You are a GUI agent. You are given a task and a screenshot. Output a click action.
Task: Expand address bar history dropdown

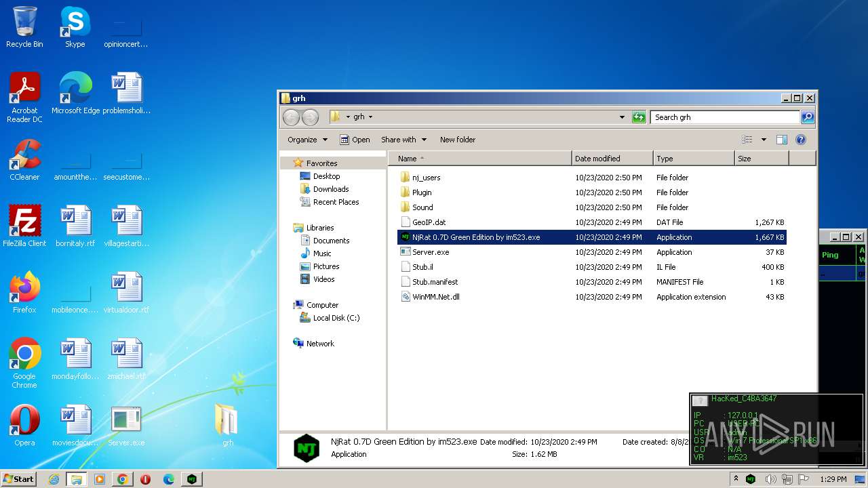point(622,117)
